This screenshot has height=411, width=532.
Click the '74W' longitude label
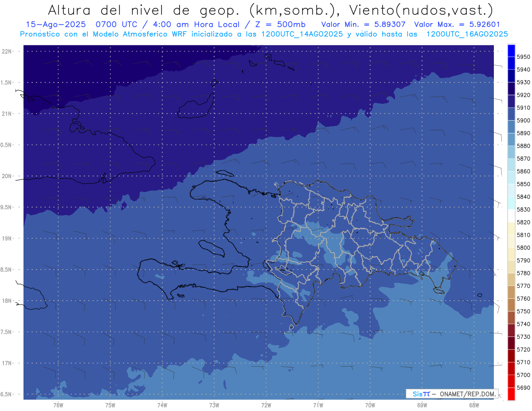[162, 405]
